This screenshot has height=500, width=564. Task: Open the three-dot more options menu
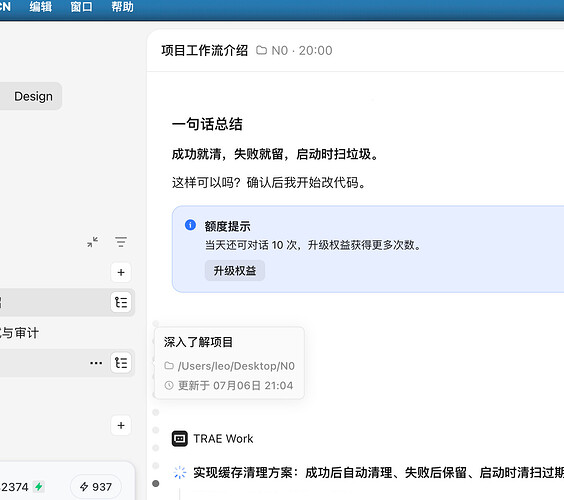tap(96, 363)
